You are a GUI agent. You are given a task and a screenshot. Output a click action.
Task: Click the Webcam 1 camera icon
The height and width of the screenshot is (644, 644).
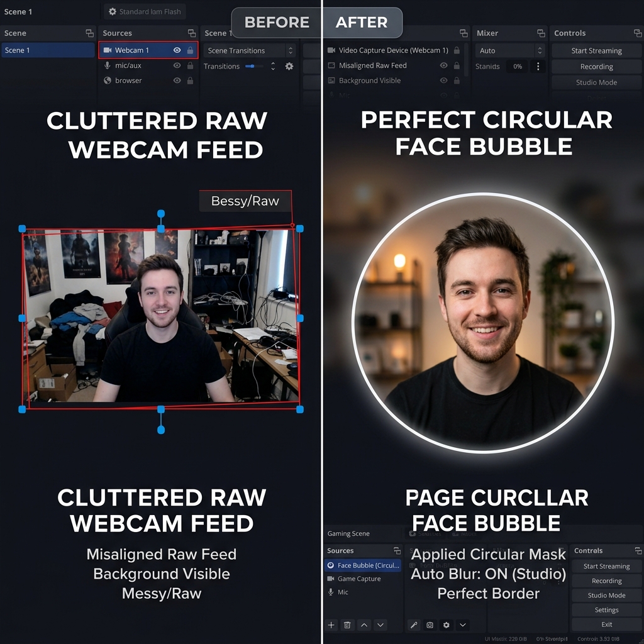click(108, 50)
